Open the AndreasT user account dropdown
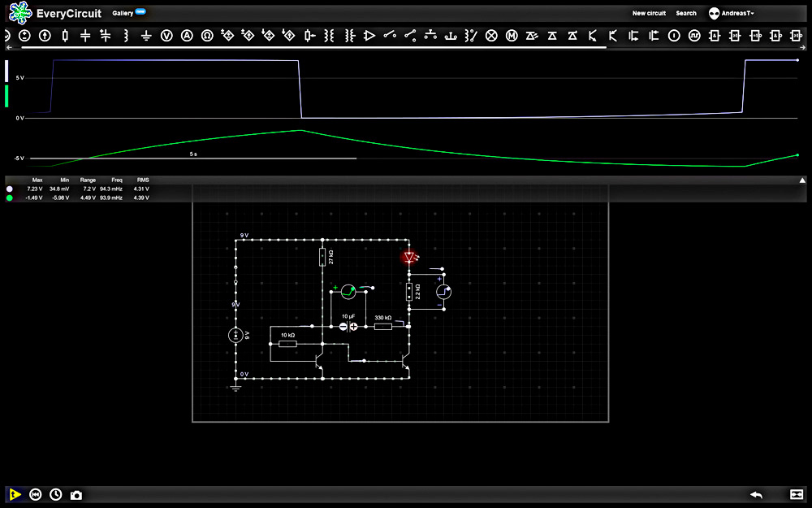 pyautogui.click(x=731, y=13)
